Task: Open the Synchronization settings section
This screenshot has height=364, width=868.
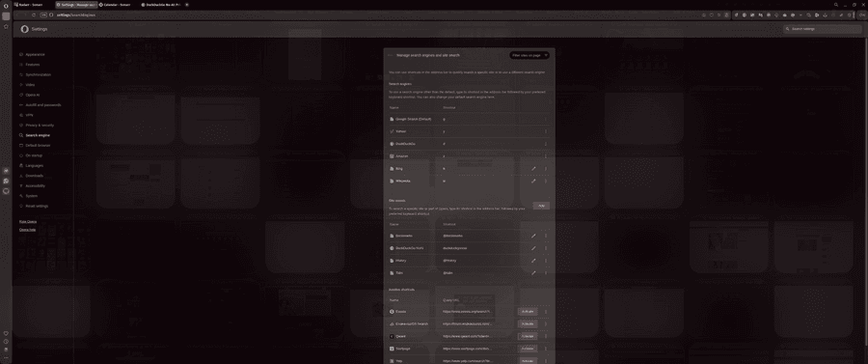Action: coord(38,74)
